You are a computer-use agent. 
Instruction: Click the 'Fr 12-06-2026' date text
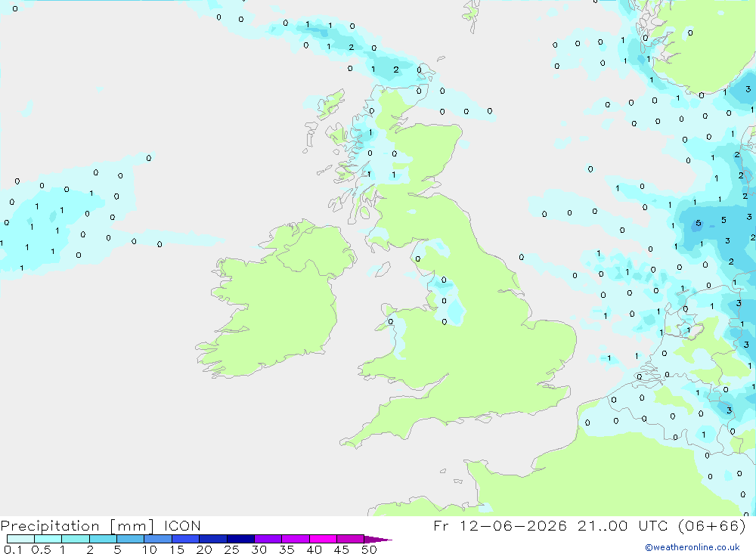pyautogui.click(x=500, y=525)
